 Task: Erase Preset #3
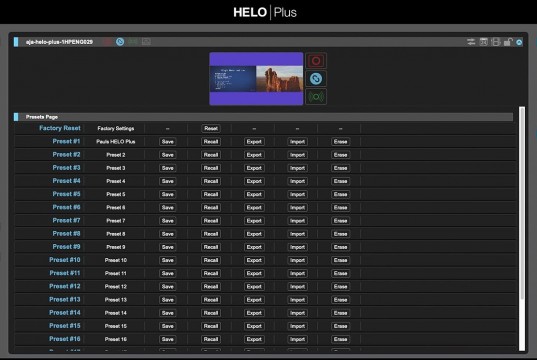(x=340, y=168)
